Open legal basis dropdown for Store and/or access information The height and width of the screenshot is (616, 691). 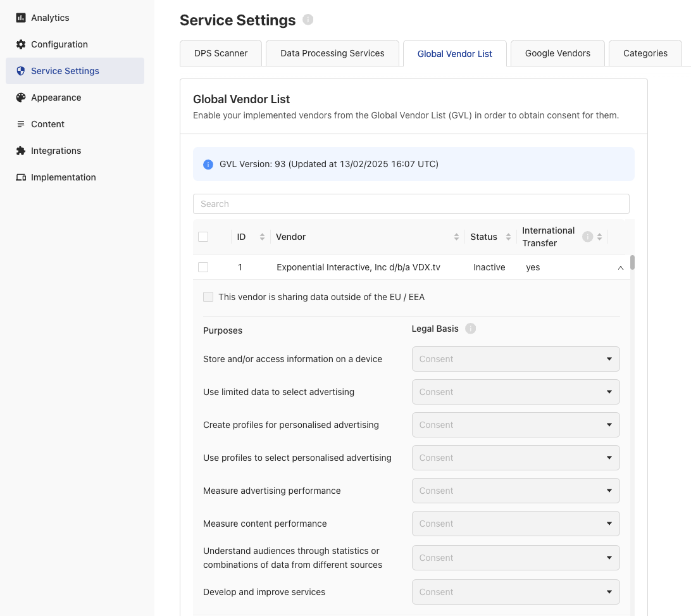516,359
